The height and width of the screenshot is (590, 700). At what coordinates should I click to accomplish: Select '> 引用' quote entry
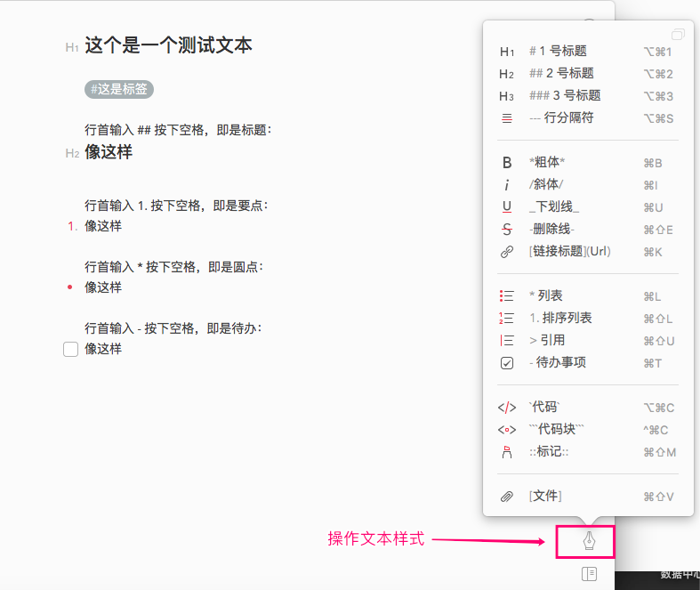[547, 340]
